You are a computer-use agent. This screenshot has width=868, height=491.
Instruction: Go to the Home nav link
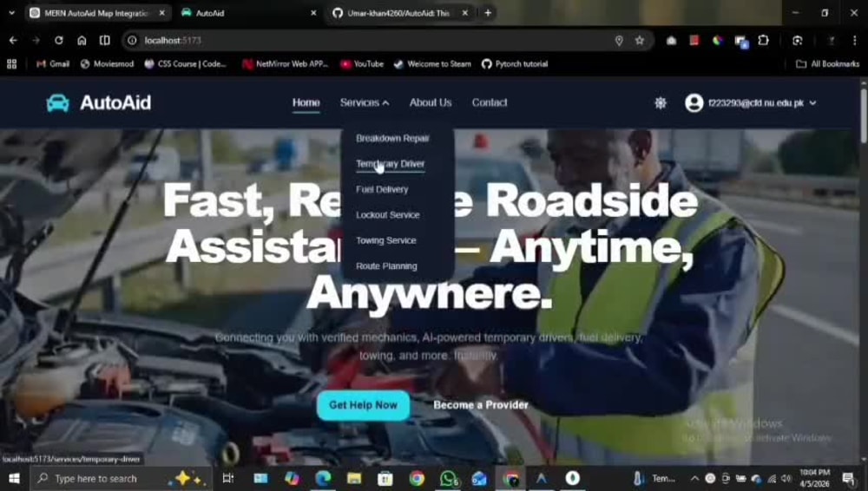306,103
